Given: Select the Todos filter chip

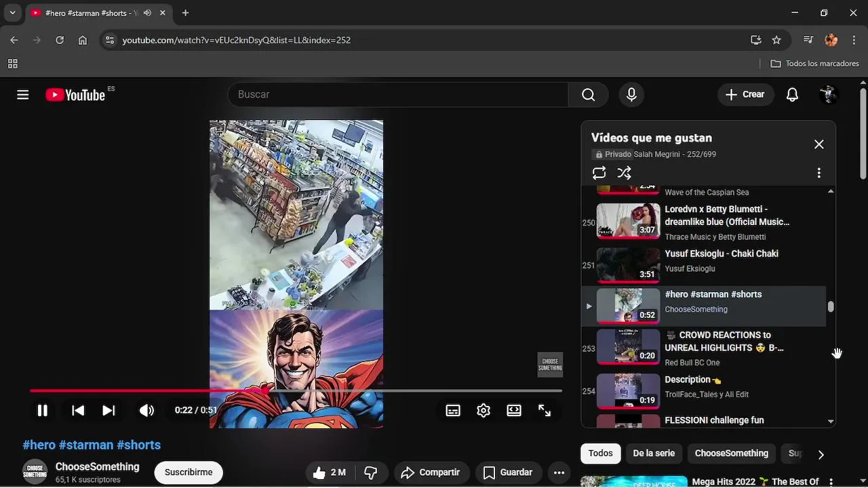Looking at the screenshot, I should point(600,453).
